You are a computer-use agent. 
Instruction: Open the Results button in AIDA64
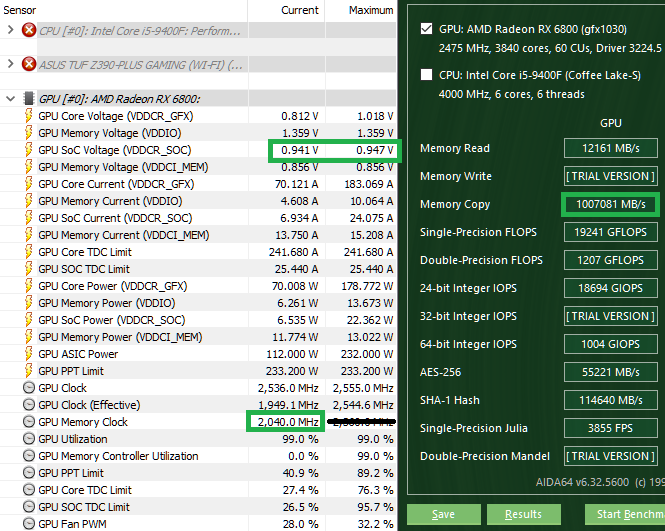524,514
